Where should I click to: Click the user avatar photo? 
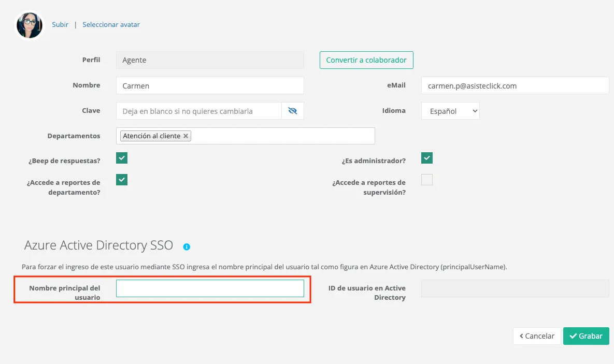coord(30,25)
